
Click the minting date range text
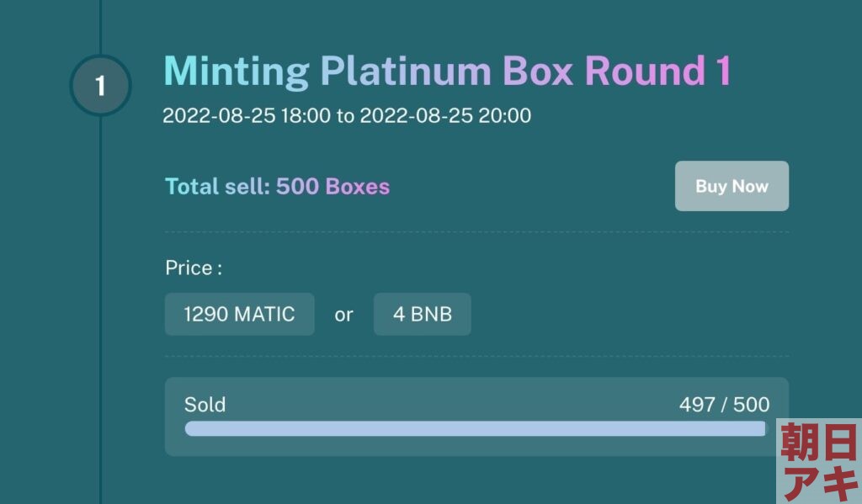[x=347, y=115]
